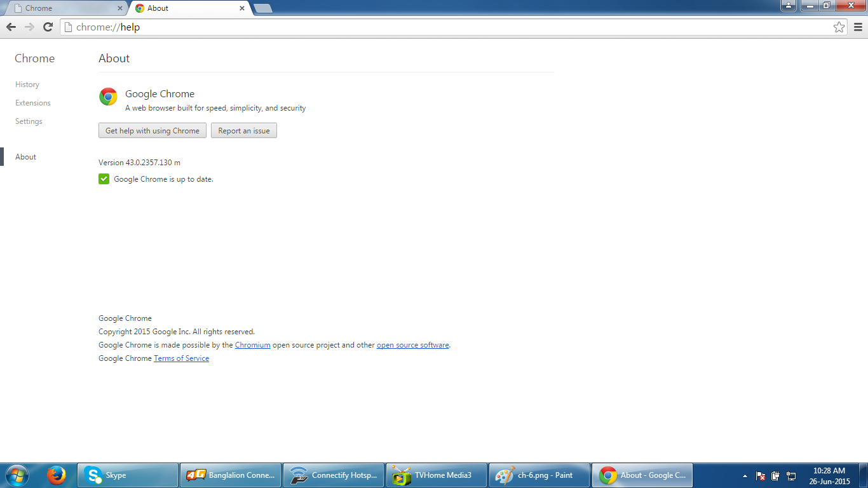The image size is (868, 488).
Task: Open a new tab with the new-tab button
Action: (x=262, y=8)
